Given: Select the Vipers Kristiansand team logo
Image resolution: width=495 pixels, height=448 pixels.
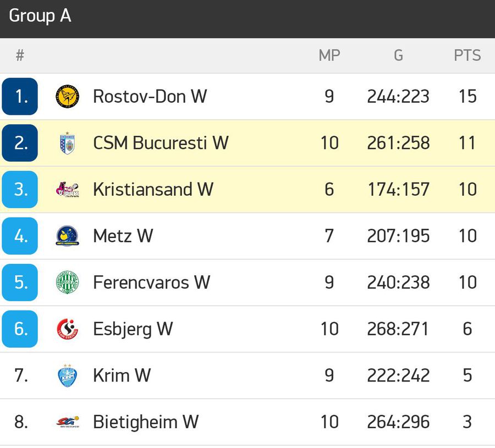Looking at the screenshot, I should pos(67,190).
